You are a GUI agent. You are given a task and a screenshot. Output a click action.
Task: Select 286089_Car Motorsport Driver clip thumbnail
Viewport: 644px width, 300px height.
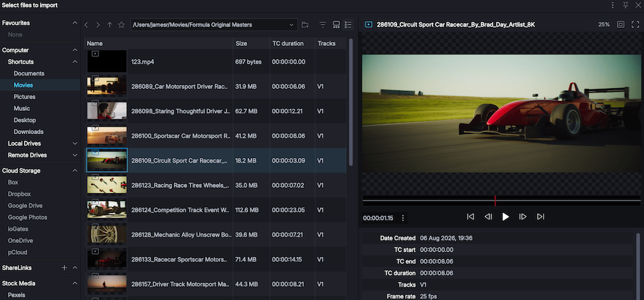[x=107, y=86]
